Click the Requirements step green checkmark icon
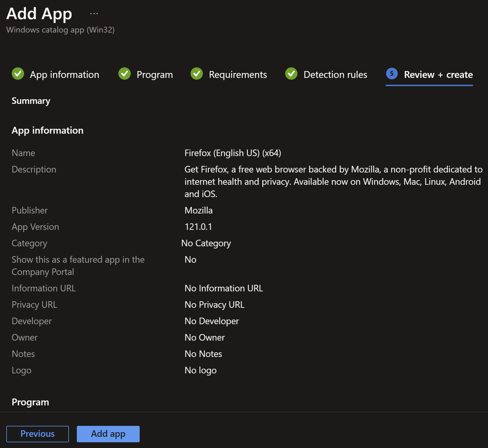The width and height of the screenshot is (488, 448). (197, 74)
